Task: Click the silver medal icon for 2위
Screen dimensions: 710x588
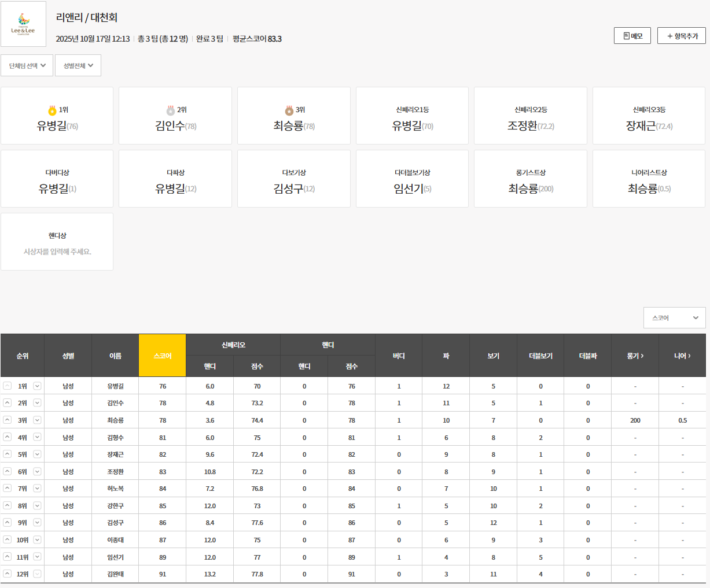Action: coord(170,110)
